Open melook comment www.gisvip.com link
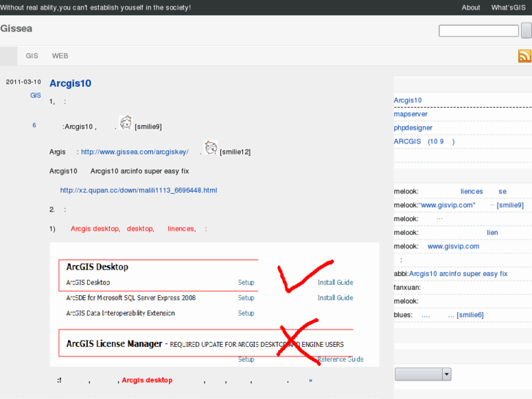This screenshot has width=532, height=399. point(453,246)
